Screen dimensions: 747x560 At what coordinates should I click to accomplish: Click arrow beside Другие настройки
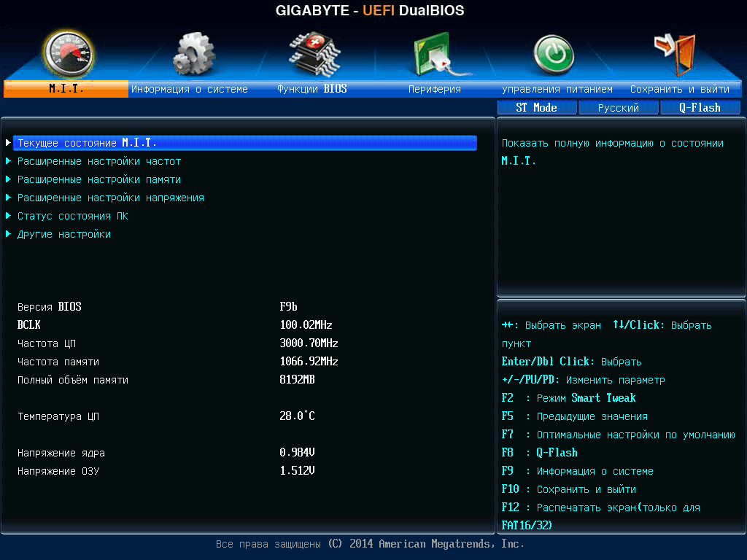pyautogui.click(x=8, y=234)
